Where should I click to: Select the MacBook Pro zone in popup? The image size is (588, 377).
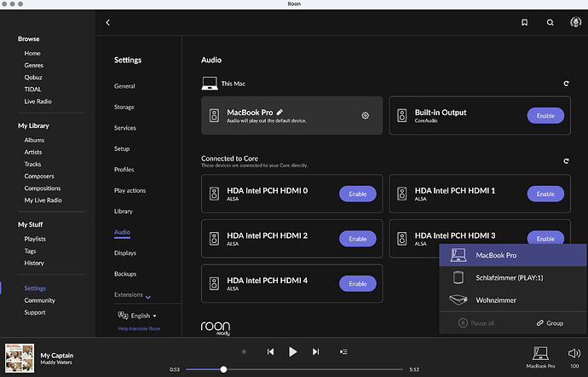(x=513, y=255)
